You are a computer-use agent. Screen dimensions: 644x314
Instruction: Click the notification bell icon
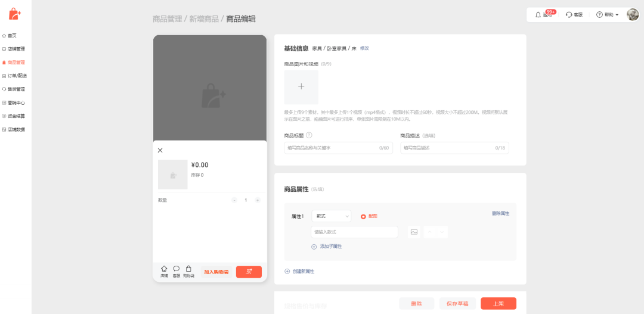point(538,14)
